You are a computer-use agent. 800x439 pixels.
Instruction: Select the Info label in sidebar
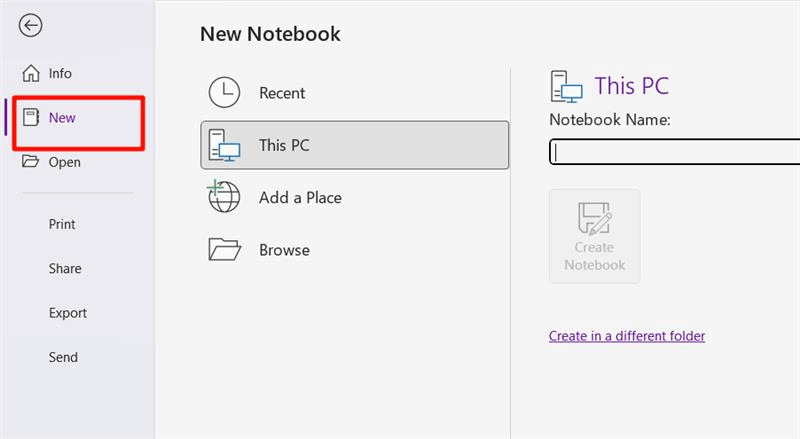pos(60,74)
